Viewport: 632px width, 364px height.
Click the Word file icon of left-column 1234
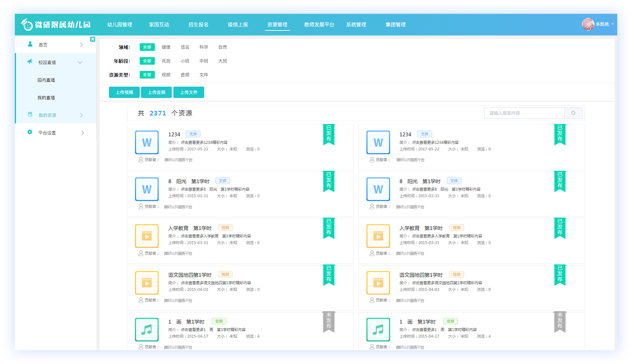(x=147, y=143)
